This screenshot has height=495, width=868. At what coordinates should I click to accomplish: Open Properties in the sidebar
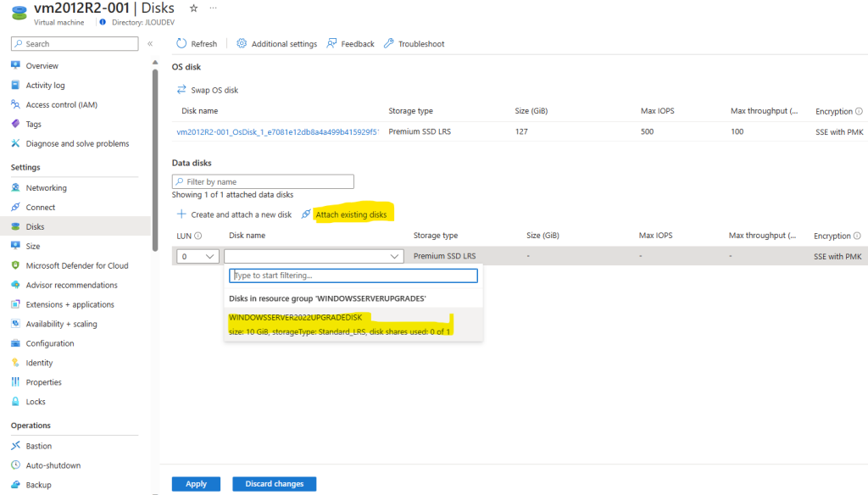click(x=44, y=381)
